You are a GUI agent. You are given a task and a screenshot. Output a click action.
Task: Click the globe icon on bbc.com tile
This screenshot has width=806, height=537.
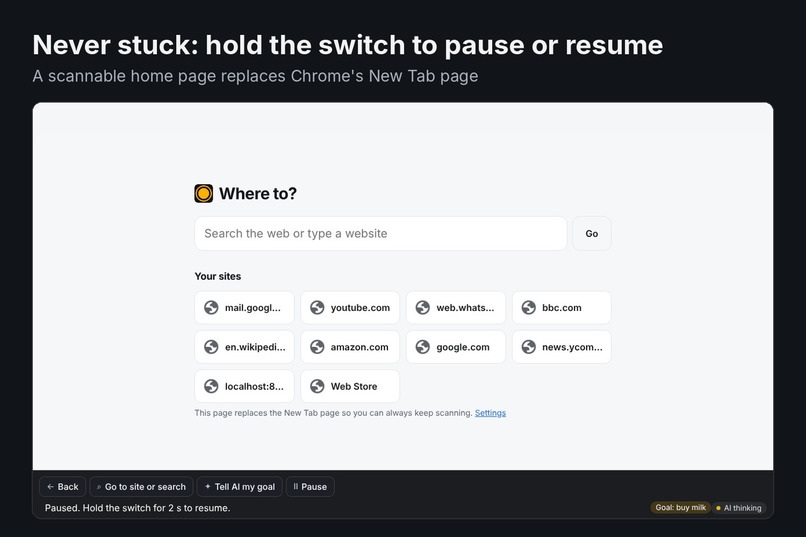click(x=528, y=308)
